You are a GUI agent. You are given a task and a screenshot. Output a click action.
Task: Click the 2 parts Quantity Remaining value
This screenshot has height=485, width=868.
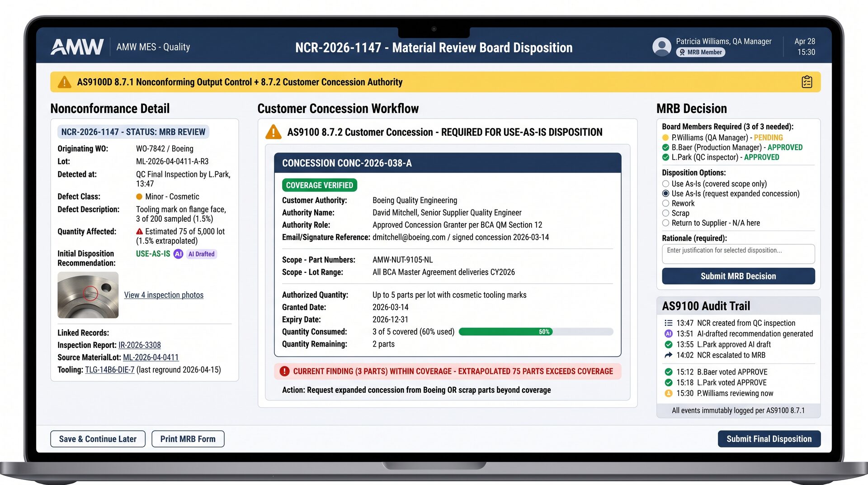point(383,344)
